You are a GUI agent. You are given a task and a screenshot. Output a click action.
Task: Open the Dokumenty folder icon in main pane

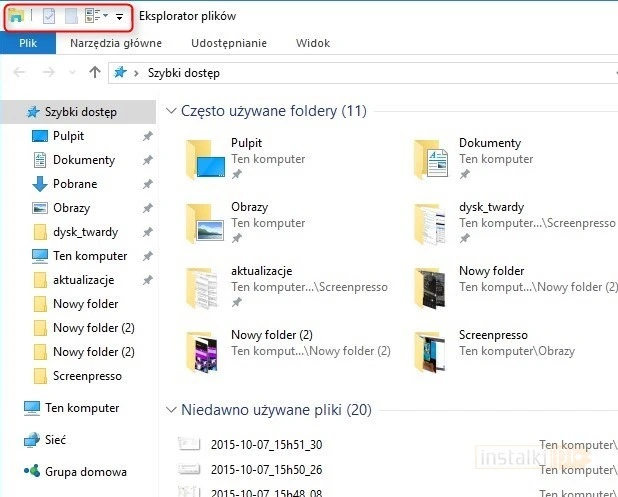(x=433, y=158)
